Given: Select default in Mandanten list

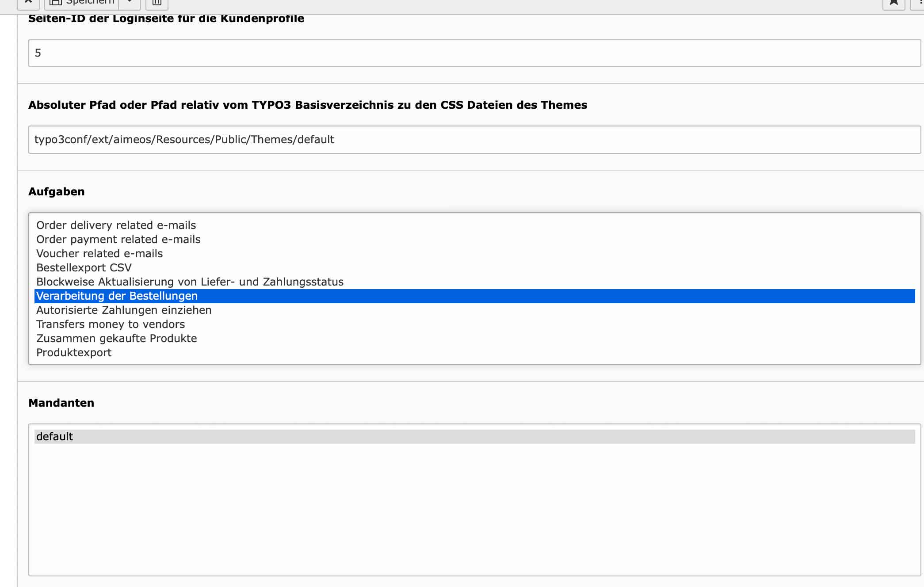Looking at the screenshot, I should coord(54,437).
